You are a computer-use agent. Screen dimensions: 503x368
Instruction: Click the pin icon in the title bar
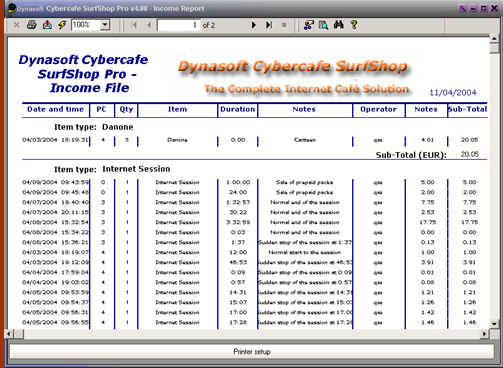pos(462,8)
